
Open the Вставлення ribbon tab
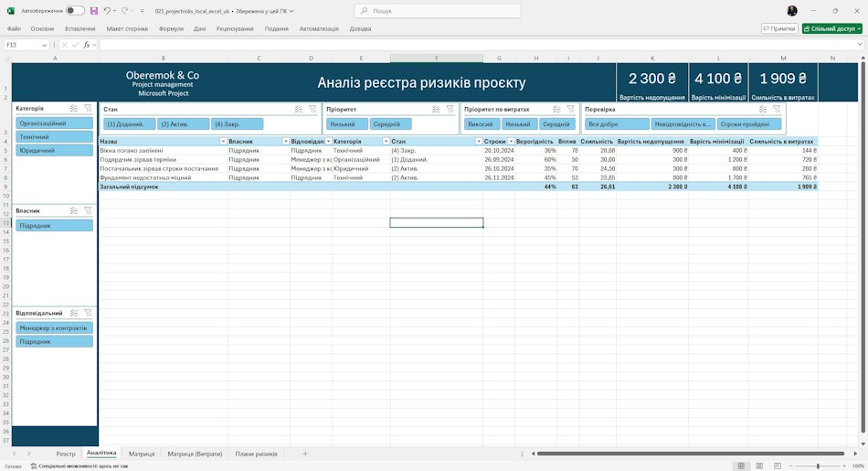tap(79, 28)
